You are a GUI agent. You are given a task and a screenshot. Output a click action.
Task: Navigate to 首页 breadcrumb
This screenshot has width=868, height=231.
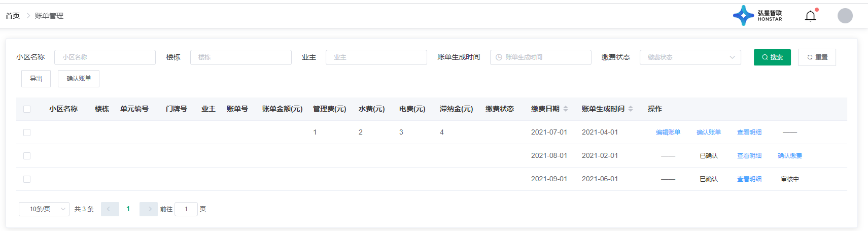click(13, 16)
